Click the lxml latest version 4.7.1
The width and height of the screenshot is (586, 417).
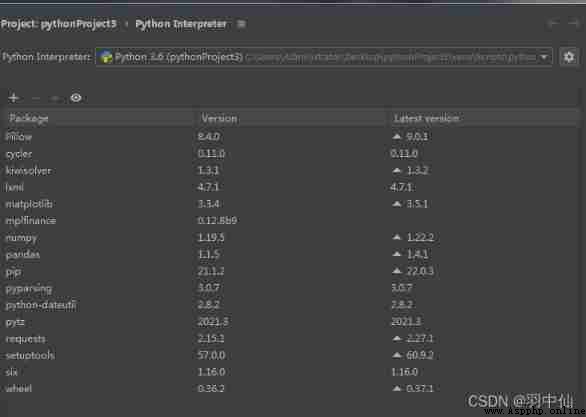401,187
